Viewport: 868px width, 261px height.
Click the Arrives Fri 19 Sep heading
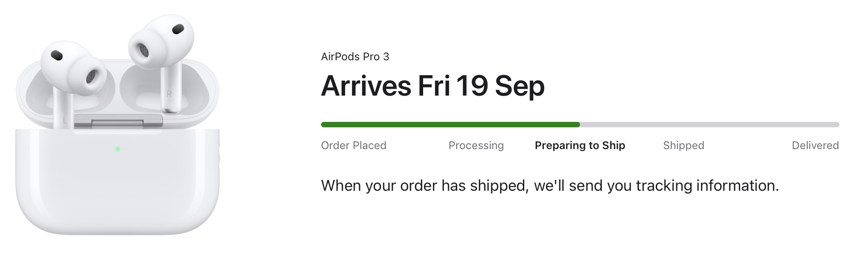pyautogui.click(x=432, y=86)
